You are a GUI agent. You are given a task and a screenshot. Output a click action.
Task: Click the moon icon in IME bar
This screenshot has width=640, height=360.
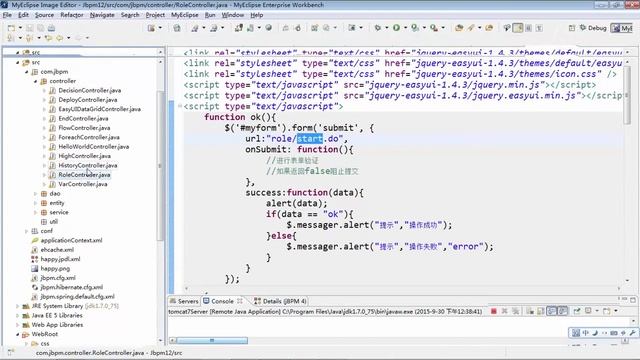[595, 333]
